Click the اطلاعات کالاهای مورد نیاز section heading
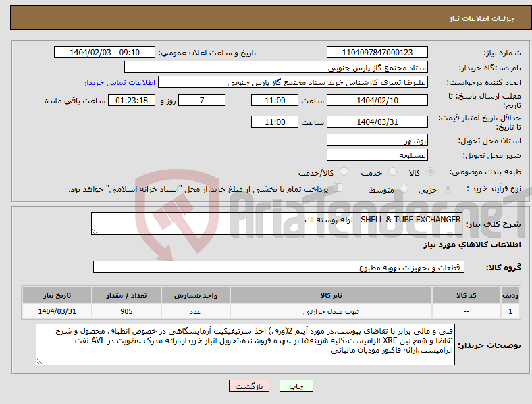The height and width of the screenshot is (404, 532). [472, 245]
